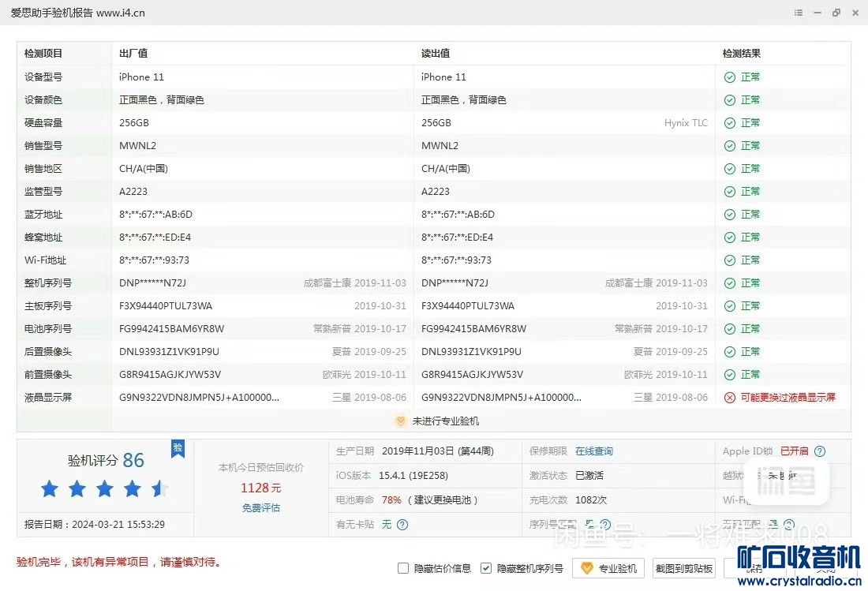Screen dimensions: 868x591
Task: Click the heart shield icon beside 未进行专业验机
Action: (x=400, y=421)
